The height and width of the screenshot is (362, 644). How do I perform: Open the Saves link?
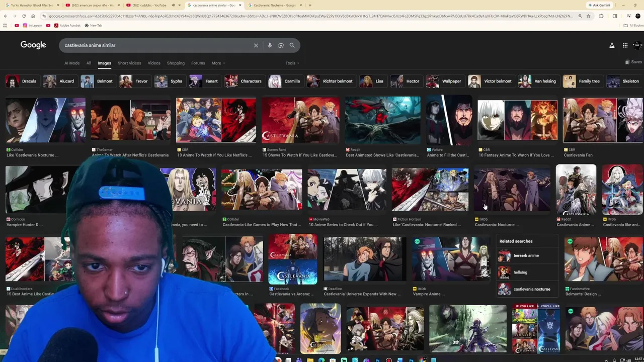(633, 62)
